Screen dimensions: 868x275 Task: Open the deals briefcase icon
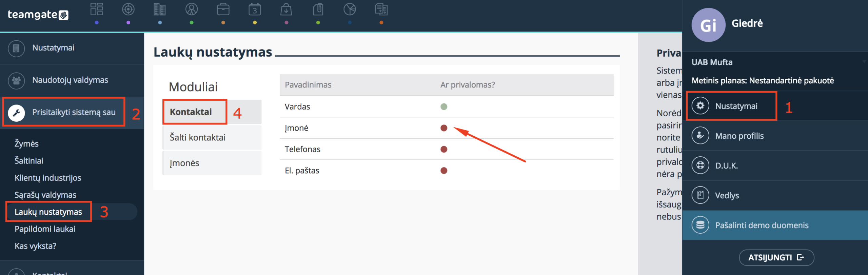point(223,9)
